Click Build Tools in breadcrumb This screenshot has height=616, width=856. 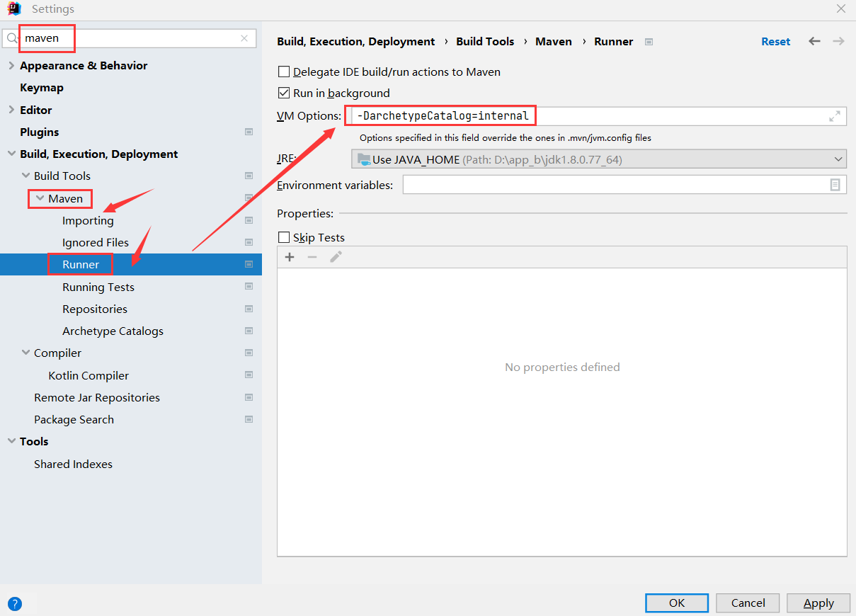[x=485, y=41]
